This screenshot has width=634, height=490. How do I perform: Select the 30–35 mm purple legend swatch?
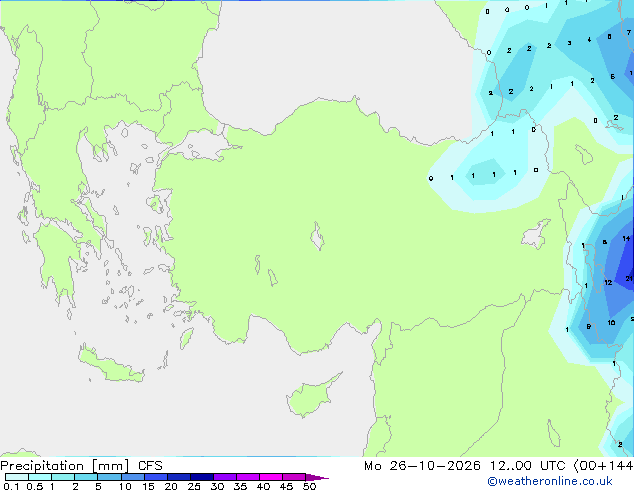coord(225,477)
